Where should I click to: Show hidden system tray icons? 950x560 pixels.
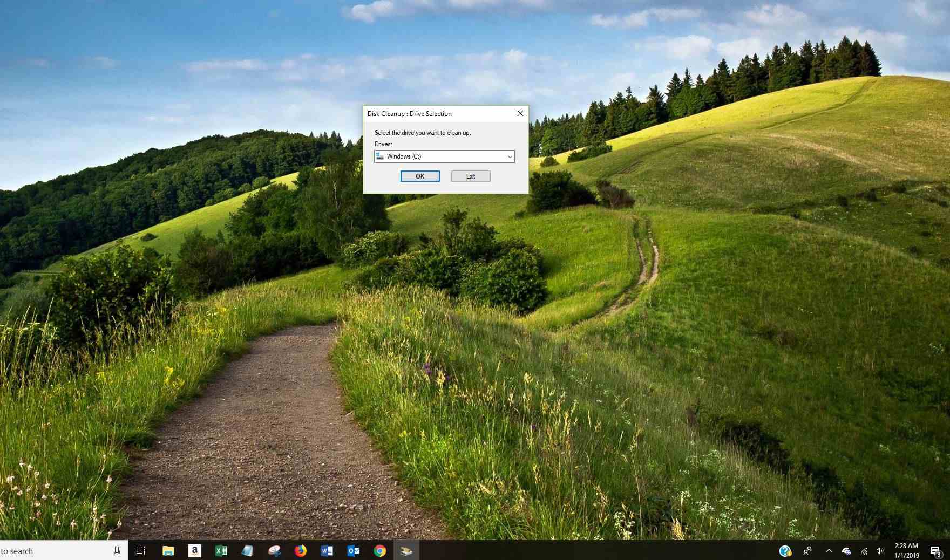829,551
